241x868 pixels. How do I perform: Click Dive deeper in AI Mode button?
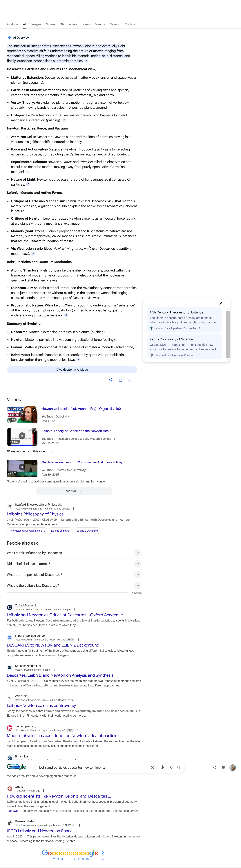(x=72, y=370)
